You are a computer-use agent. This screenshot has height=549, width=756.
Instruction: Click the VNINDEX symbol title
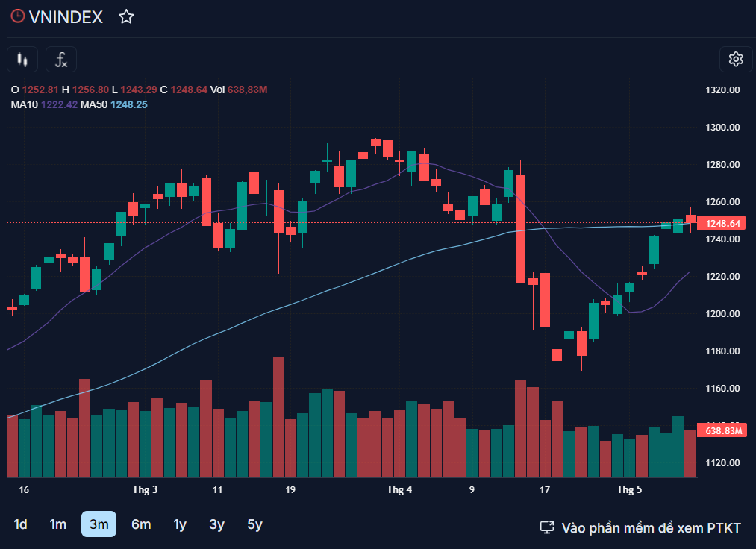click(x=66, y=17)
